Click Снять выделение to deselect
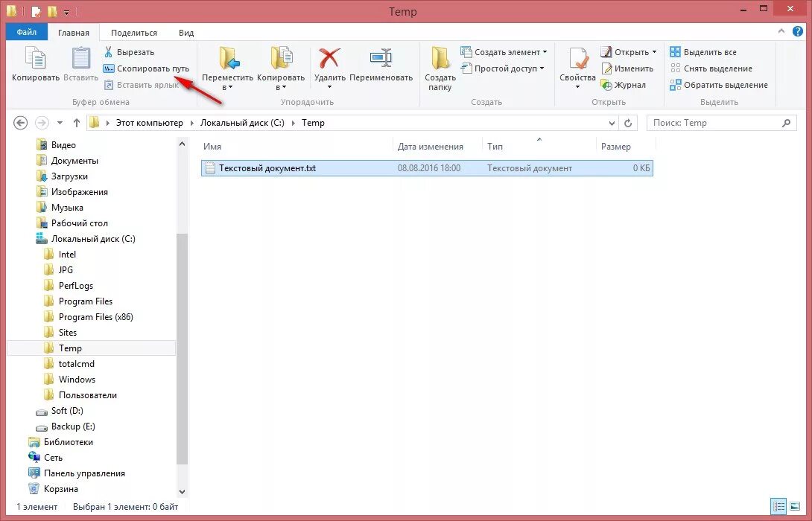Viewport: 812px width, 521px height. (711, 68)
